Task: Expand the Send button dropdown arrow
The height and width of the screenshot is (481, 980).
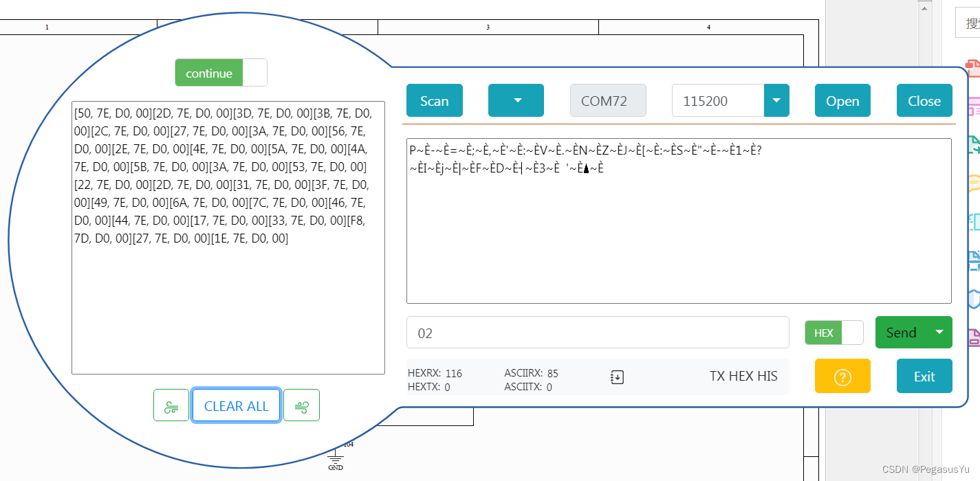Action: (x=939, y=332)
